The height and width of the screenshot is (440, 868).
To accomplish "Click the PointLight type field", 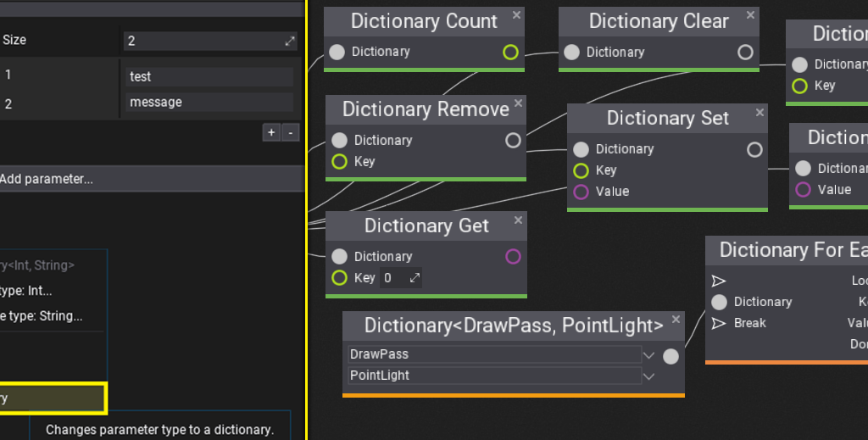I will (x=495, y=376).
